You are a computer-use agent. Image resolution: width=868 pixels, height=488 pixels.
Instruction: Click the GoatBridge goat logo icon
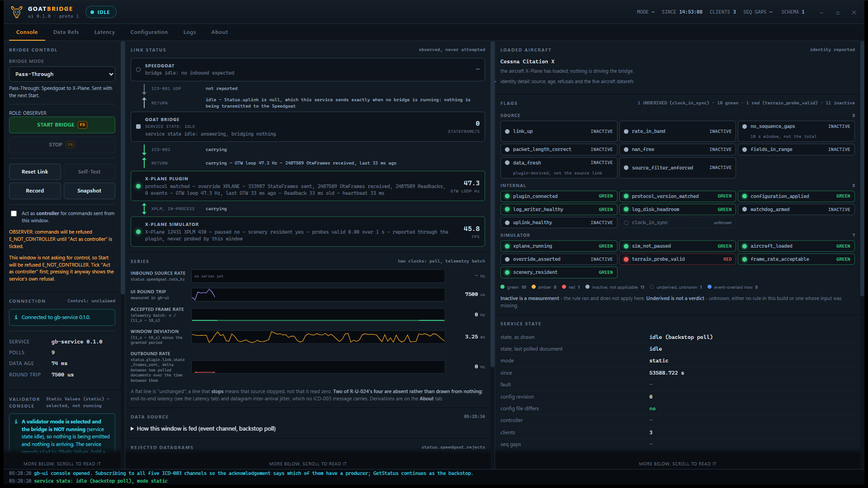pos(17,12)
